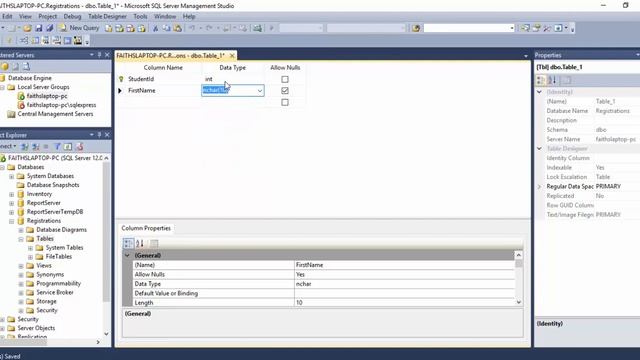Click the toolbar search combo box
The height and width of the screenshot is (360, 640).
pyautogui.click(x=469, y=28)
